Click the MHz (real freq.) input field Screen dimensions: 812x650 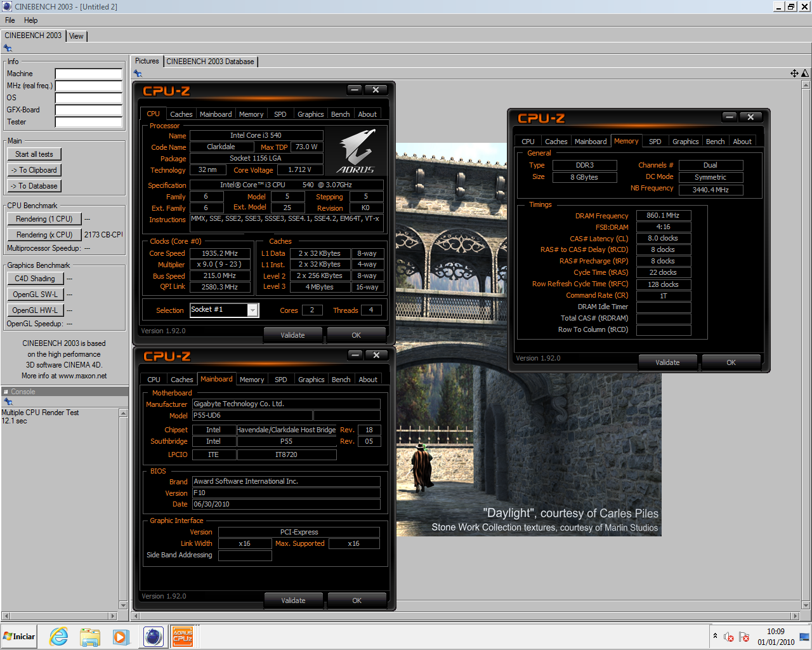pyautogui.click(x=89, y=86)
